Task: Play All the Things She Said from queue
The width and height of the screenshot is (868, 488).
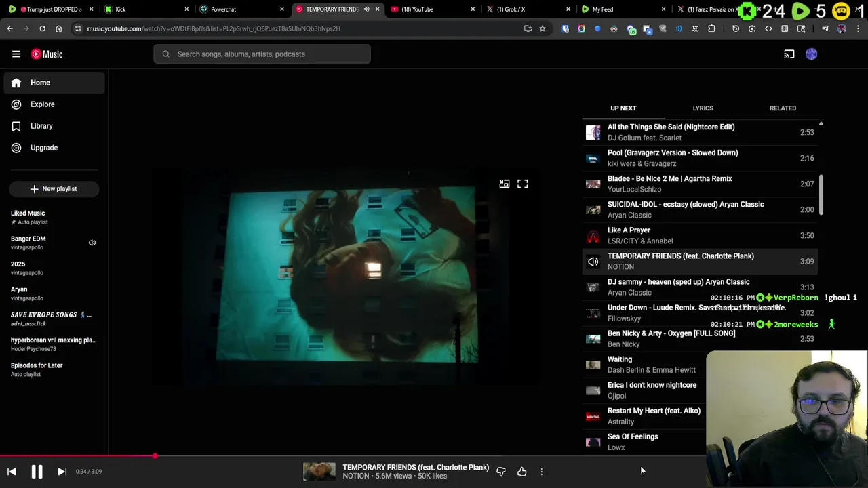Action: point(700,132)
